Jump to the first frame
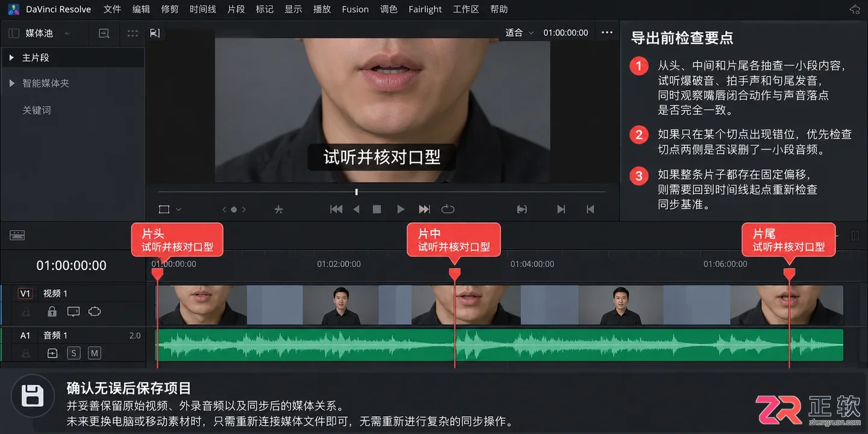 click(x=336, y=209)
